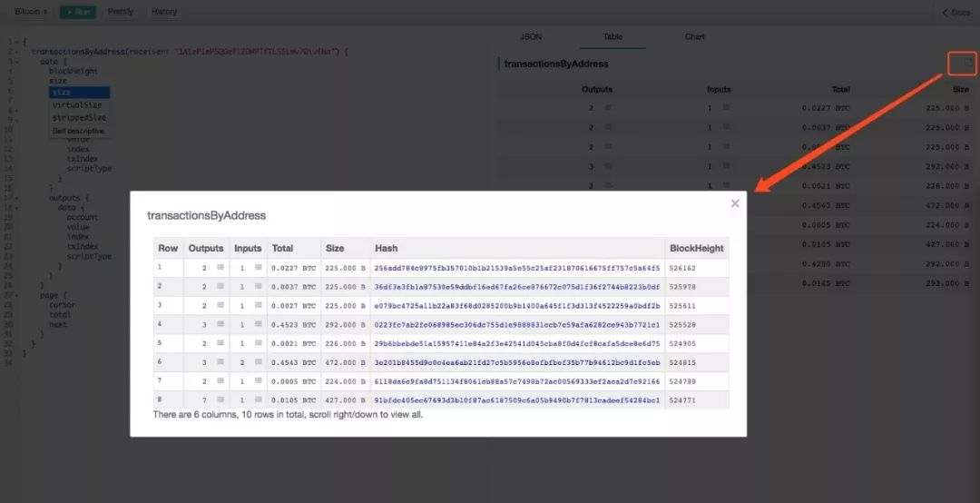The height and width of the screenshot is (503, 980).
Task: Choose 'virtualSize' in autocomplete list
Action: coord(79,105)
